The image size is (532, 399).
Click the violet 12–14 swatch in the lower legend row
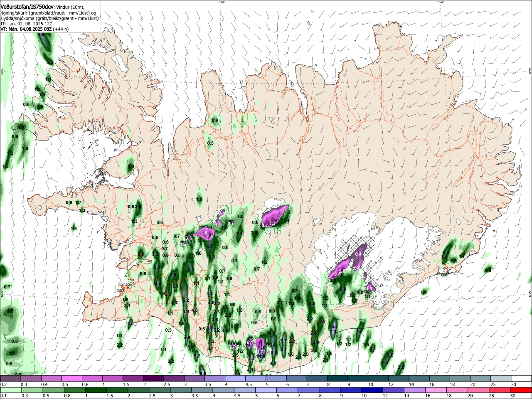click(393, 390)
